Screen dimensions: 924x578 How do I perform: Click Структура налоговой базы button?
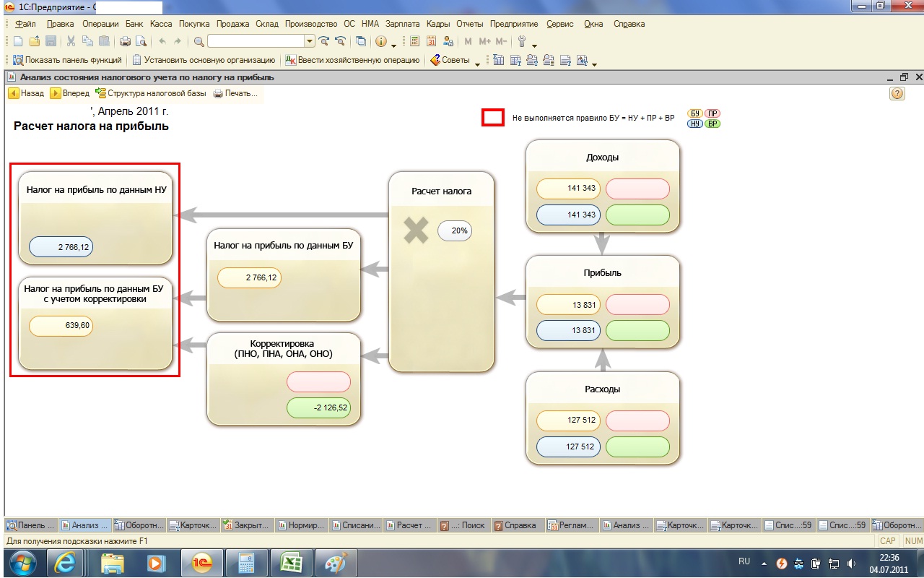[x=152, y=93]
